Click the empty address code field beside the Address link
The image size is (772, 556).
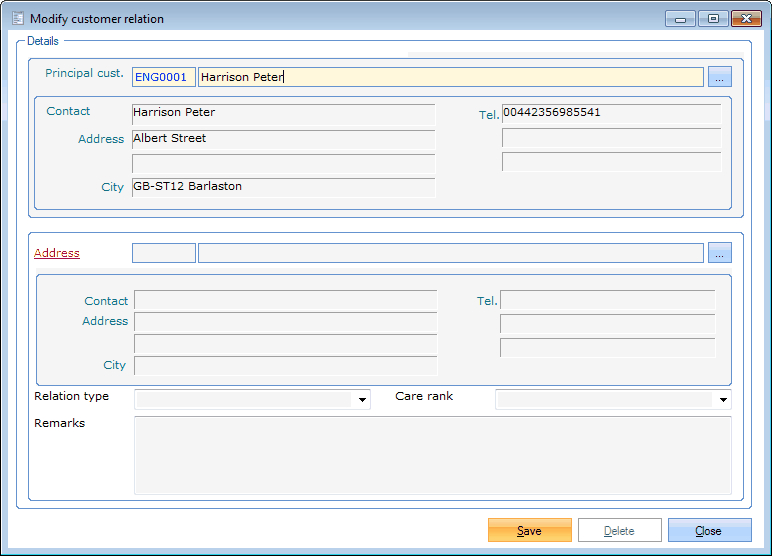point(163,253)
